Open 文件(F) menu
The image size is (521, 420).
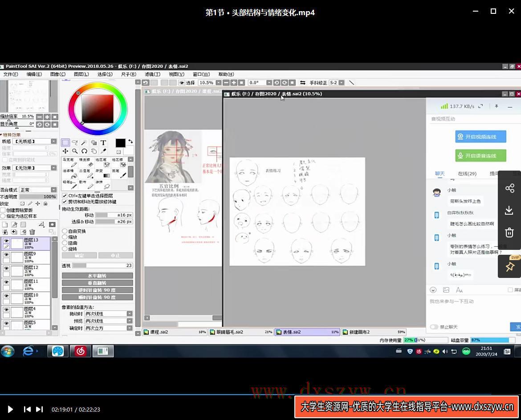(x=11, y=74)
